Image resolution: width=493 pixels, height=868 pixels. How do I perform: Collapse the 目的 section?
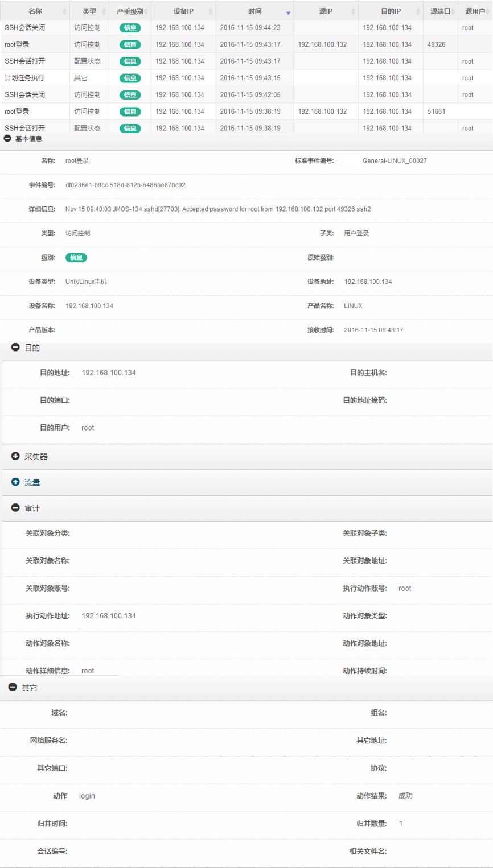pos(15,347)
